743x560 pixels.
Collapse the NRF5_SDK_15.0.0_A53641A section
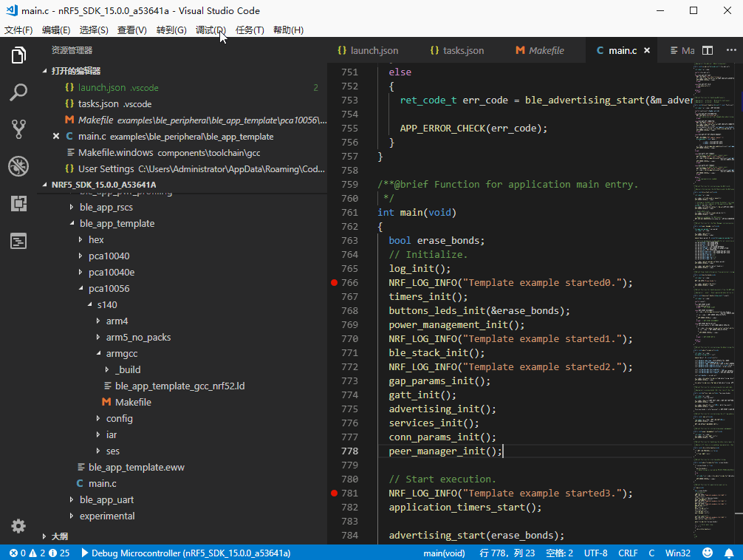44,185
